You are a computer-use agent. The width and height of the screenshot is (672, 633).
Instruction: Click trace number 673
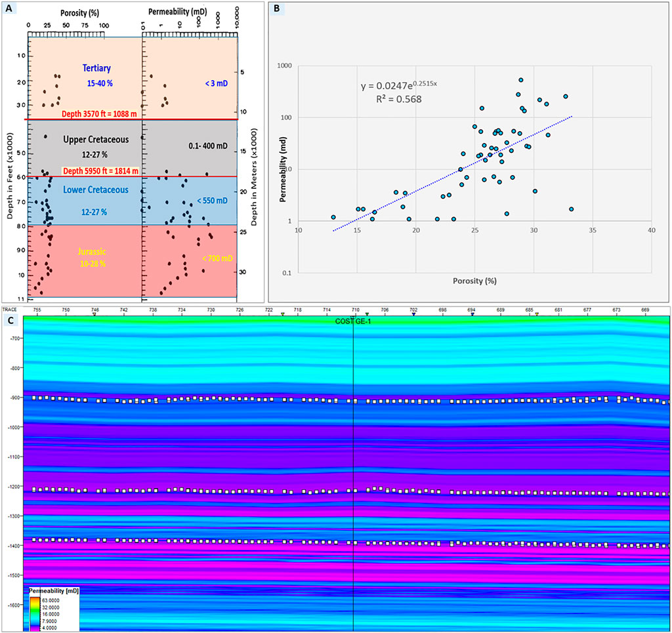tap(616, 310)
